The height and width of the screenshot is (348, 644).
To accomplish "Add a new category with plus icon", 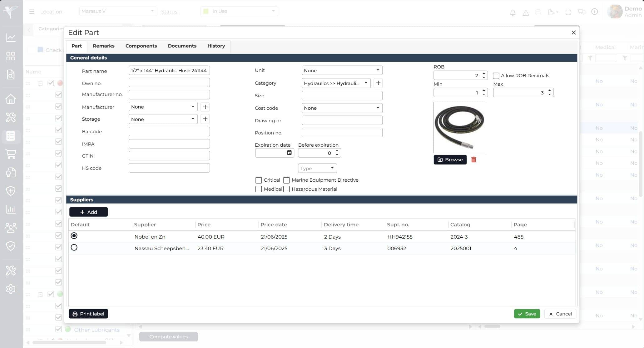I will pyautogui.click(x=378, y=83).
